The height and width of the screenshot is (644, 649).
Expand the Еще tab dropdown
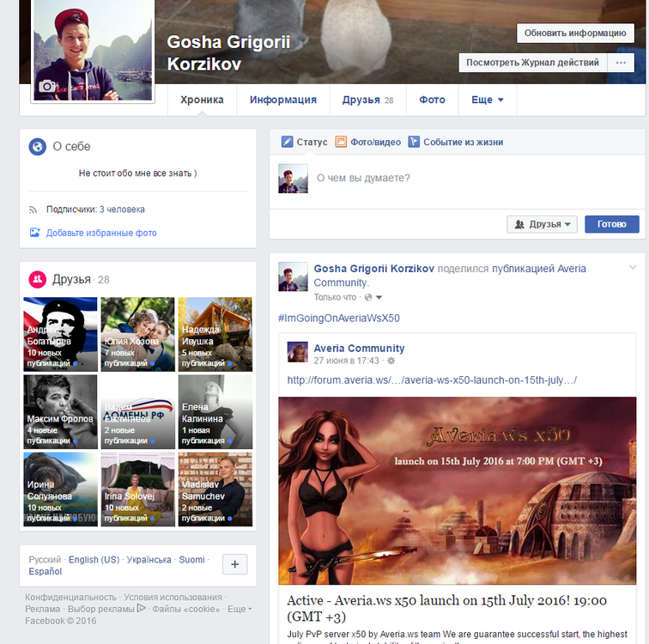[487, 100]
